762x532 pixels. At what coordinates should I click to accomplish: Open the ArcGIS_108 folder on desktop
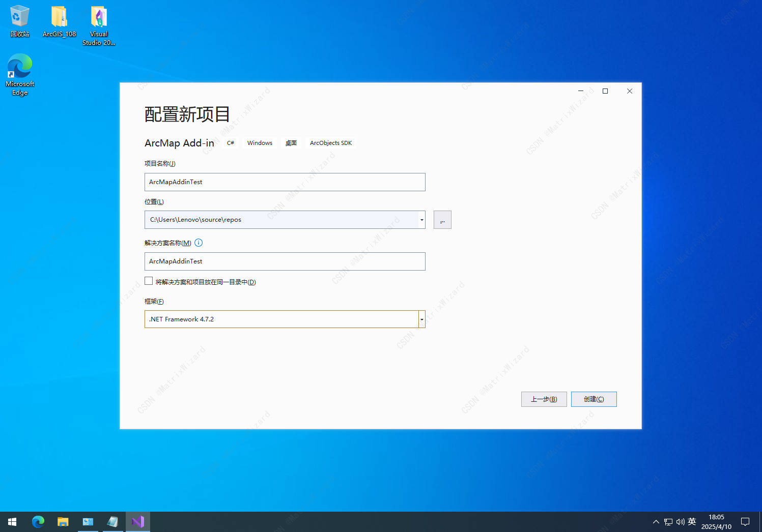pos(59,21)
